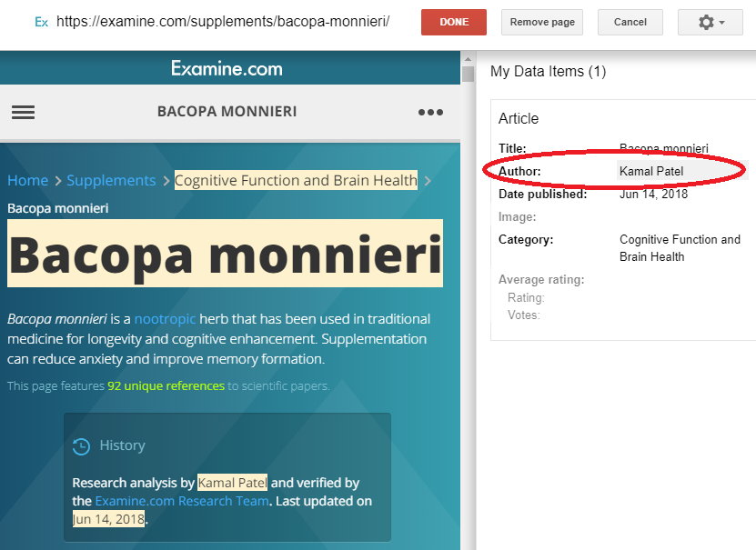Open the gear settings dropdown
Viewport: 756px width, 550px height.
[711, 22]
